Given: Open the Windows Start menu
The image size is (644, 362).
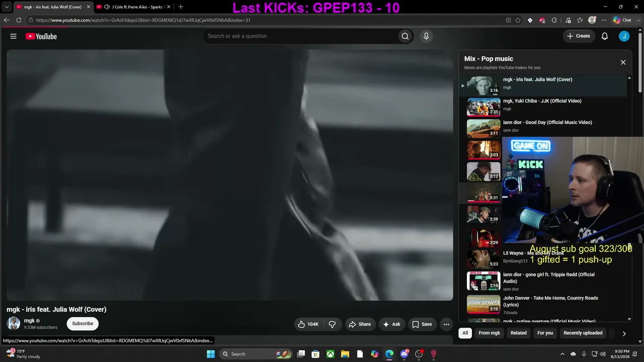Looking at the screenshot, I should point(211,354).
